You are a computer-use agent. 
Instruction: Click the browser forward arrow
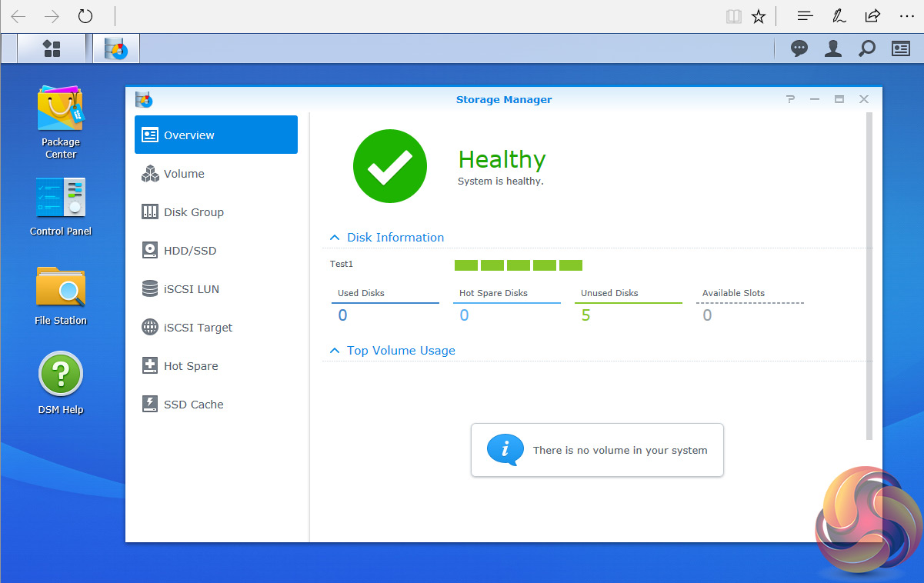(x=52, y=16)
